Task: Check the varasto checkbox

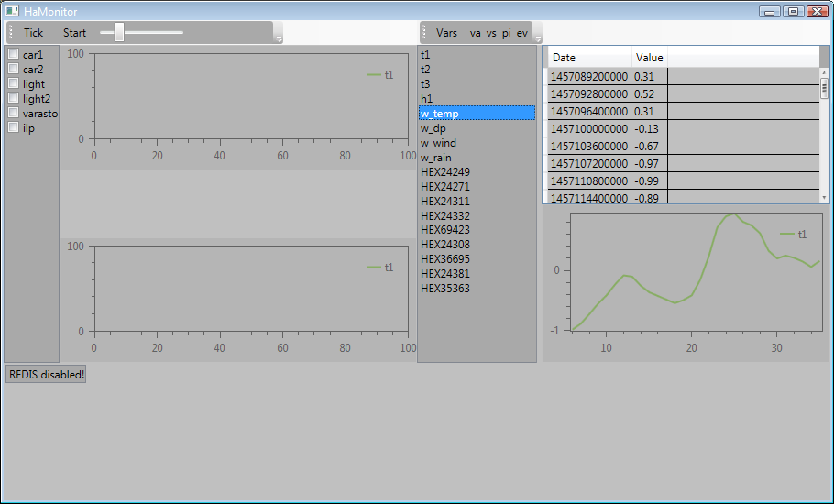Action: pos(14,113)
